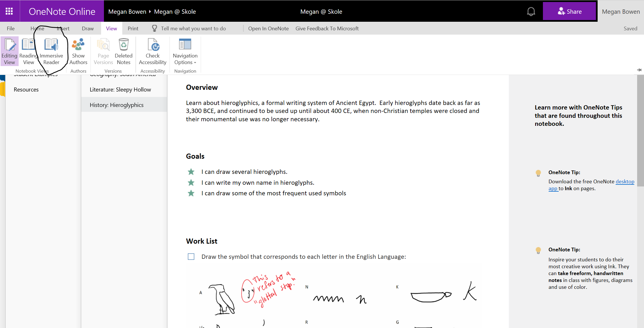
Task: Open the Home tab
Action: (x=37, y=28)
